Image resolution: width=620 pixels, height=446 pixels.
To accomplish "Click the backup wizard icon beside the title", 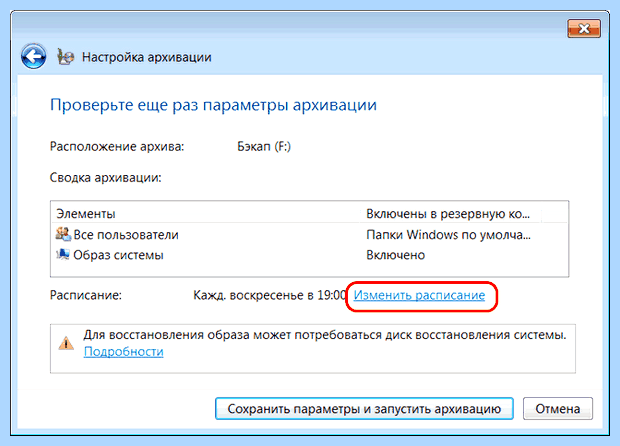I will 65,57.
